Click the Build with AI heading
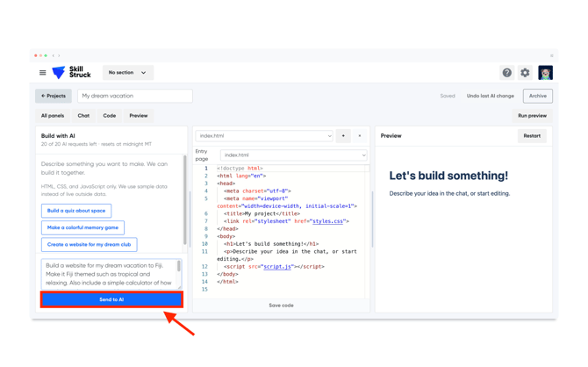Image resolution: width=588 pixels, height=367 pixels. tap(58, 136)
